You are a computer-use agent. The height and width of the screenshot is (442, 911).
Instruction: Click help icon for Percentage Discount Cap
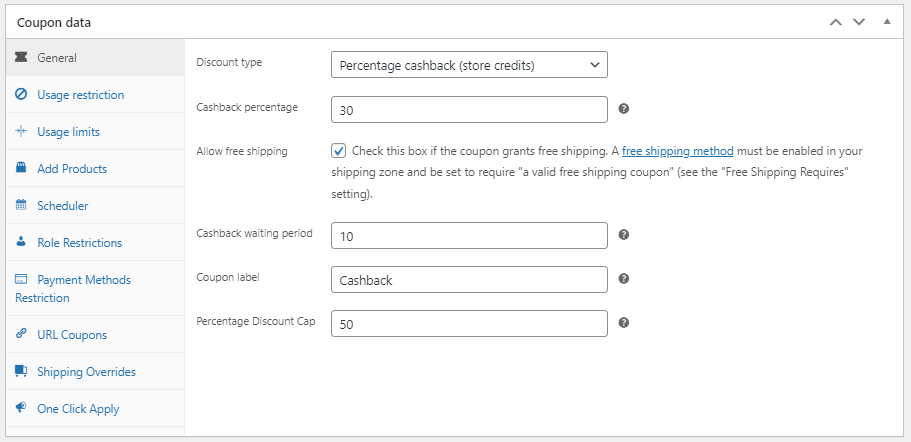click(624, 323)
